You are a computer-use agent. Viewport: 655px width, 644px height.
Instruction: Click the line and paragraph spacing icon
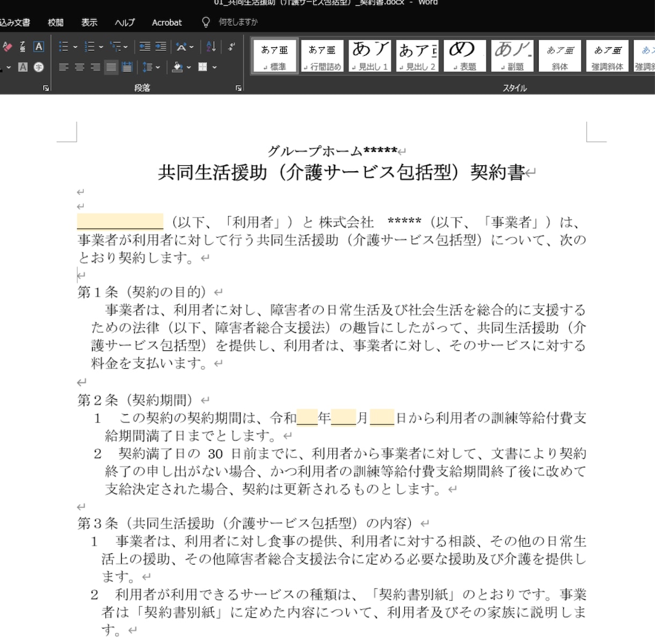coord(147,67)
